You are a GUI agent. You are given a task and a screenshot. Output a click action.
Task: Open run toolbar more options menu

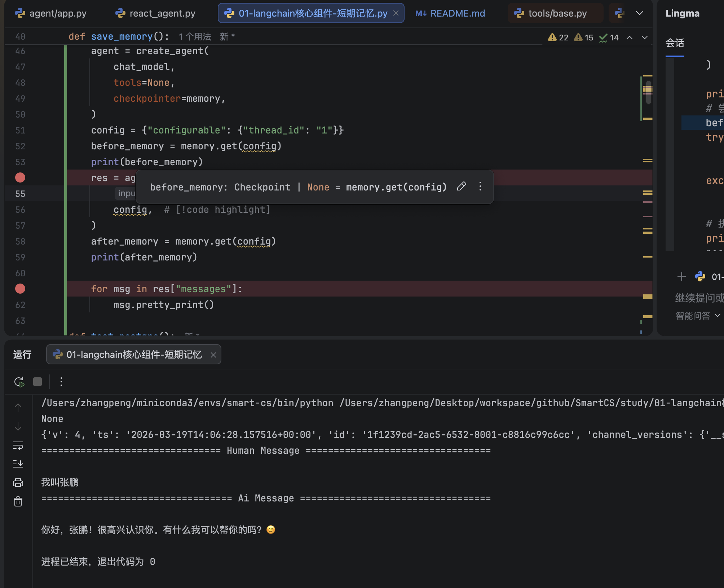tap(61, 382)
